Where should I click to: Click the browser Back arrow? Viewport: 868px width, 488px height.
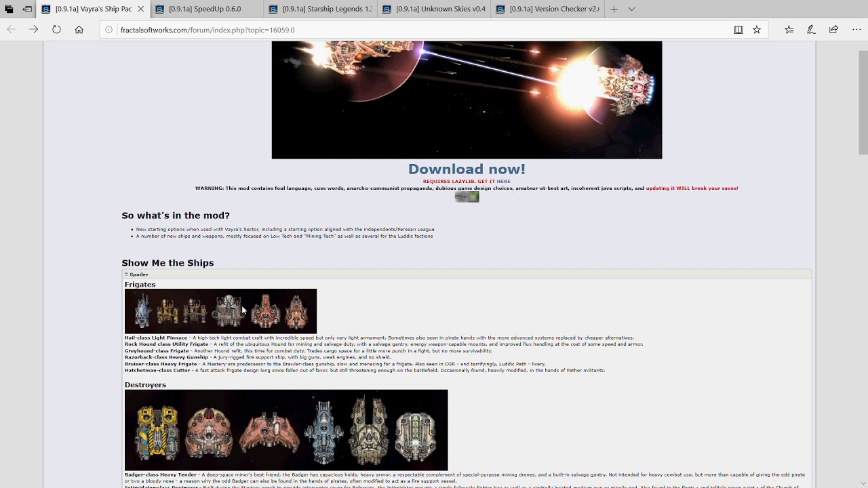coord(11,30)
